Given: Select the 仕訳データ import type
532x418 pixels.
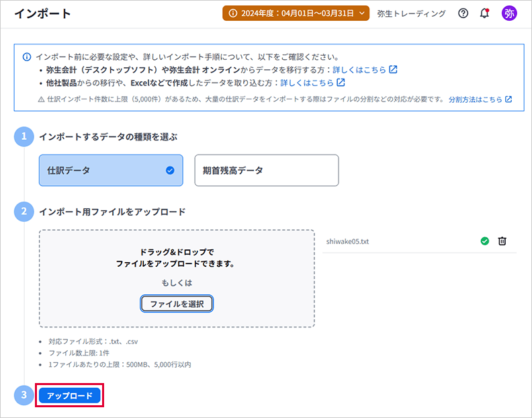Looking at the screenshot, I should pyautogui.click(x=111, y=170).
